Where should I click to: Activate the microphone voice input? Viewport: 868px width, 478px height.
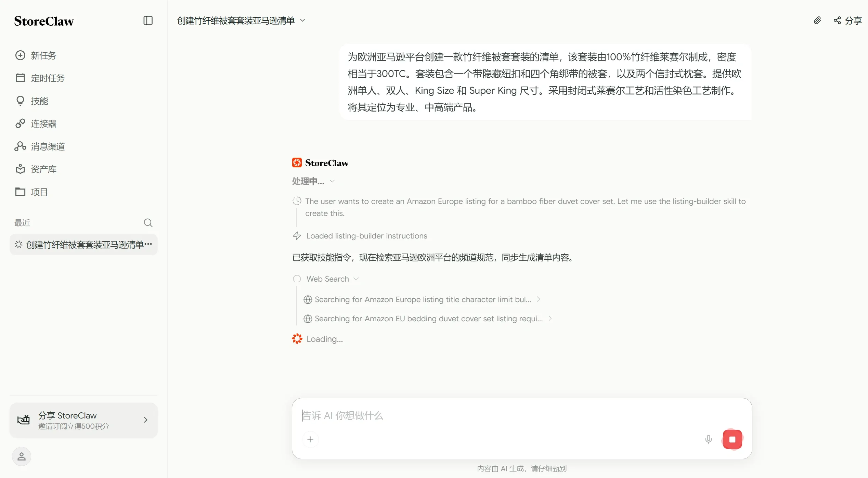coord(708,439)
